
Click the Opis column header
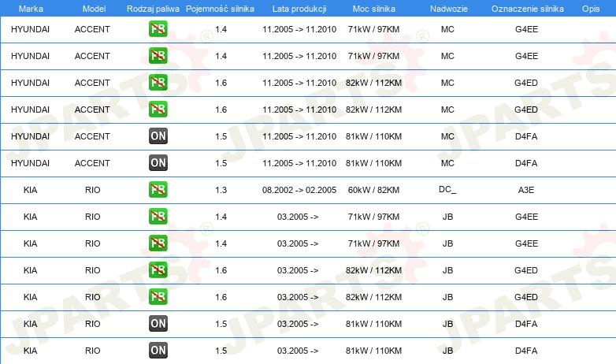pyautogui.click(x=591, y=9)
